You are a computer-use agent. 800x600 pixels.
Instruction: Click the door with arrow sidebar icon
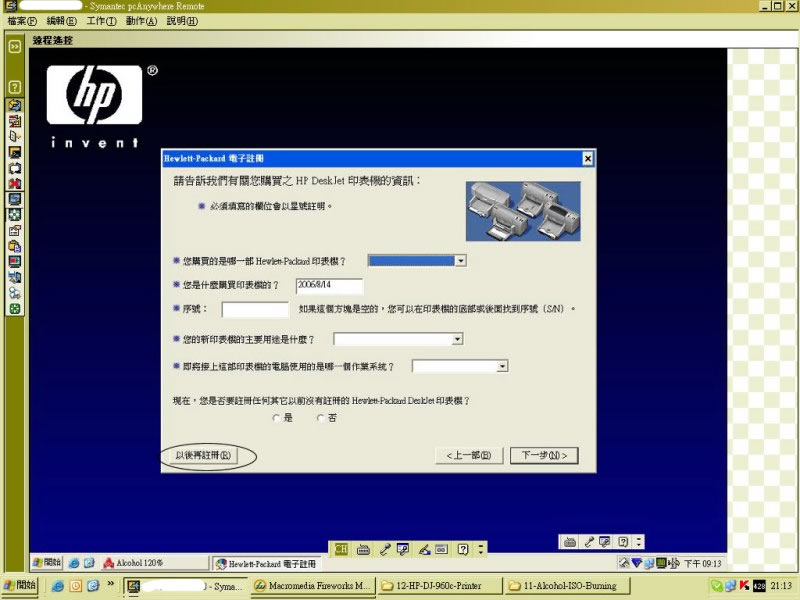pyautogui.click(x=15, y=136)
